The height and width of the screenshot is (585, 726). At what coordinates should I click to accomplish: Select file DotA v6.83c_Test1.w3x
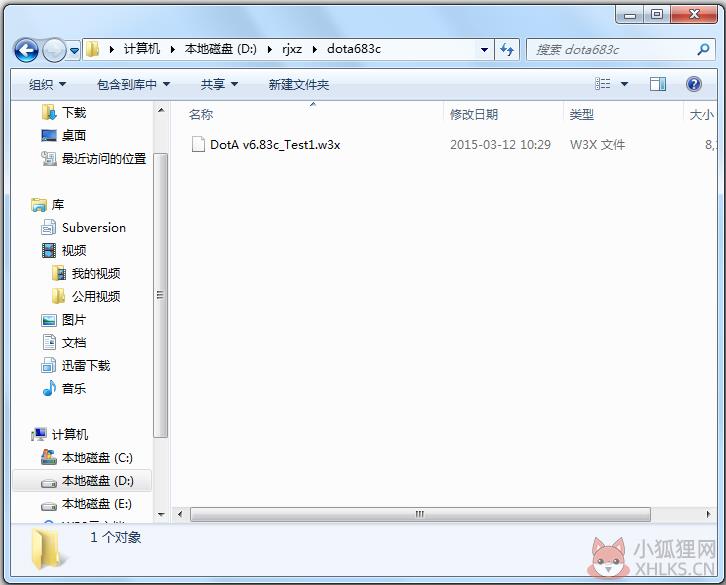pos(275,145)
